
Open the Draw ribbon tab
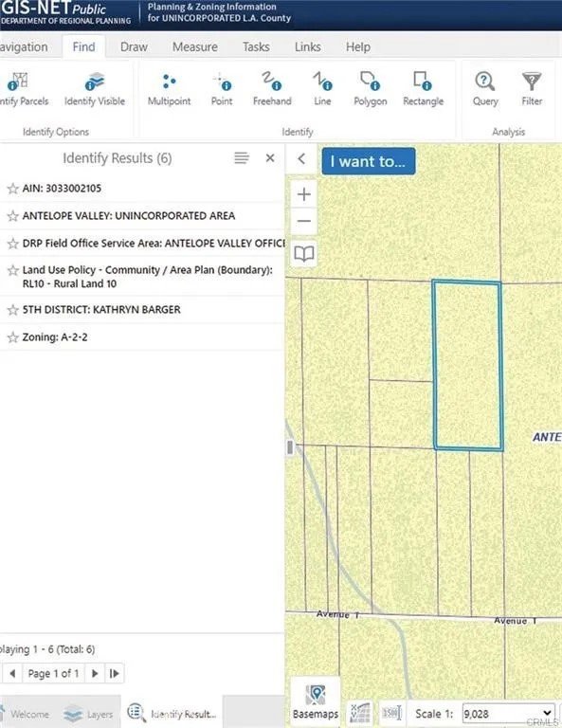134,46
